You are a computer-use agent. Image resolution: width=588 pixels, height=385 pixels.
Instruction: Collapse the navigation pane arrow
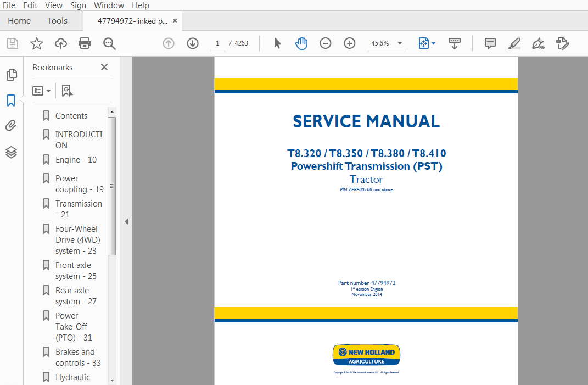click(126, 222)
